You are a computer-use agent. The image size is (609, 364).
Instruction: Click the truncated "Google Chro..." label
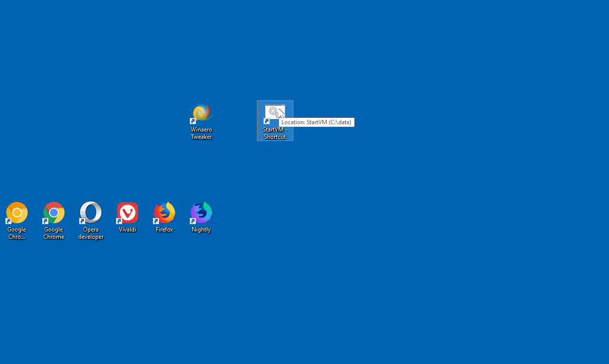pyautogui.click(x=17, y=233)
